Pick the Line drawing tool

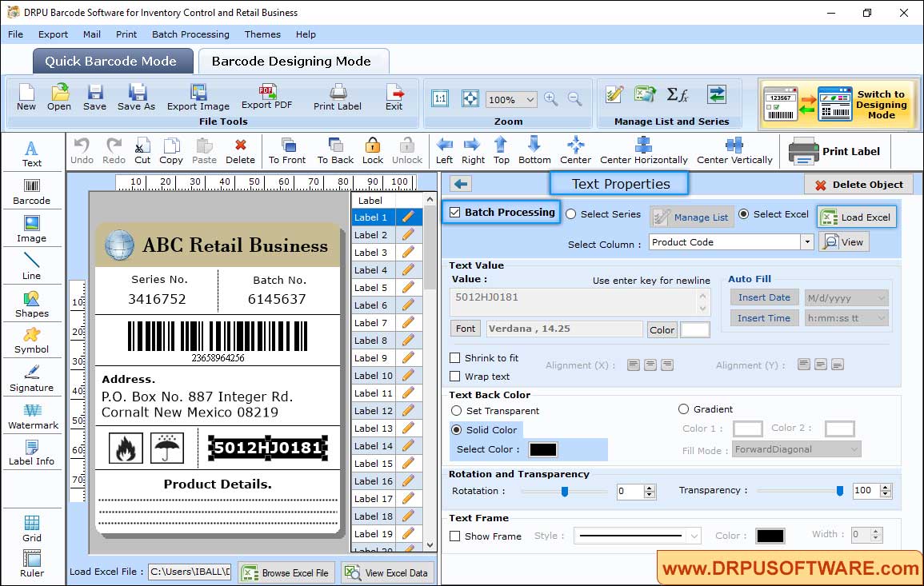(x=32, y=266)
